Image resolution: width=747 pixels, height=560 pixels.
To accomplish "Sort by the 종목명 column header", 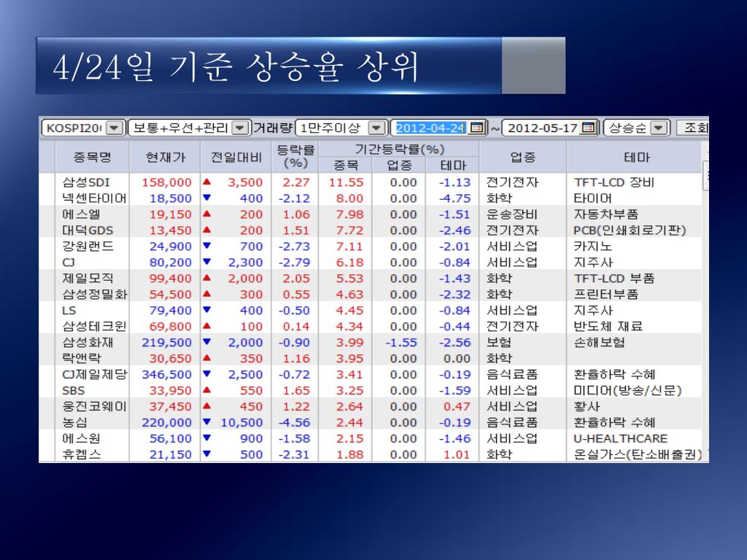I will tap(92, 157).
